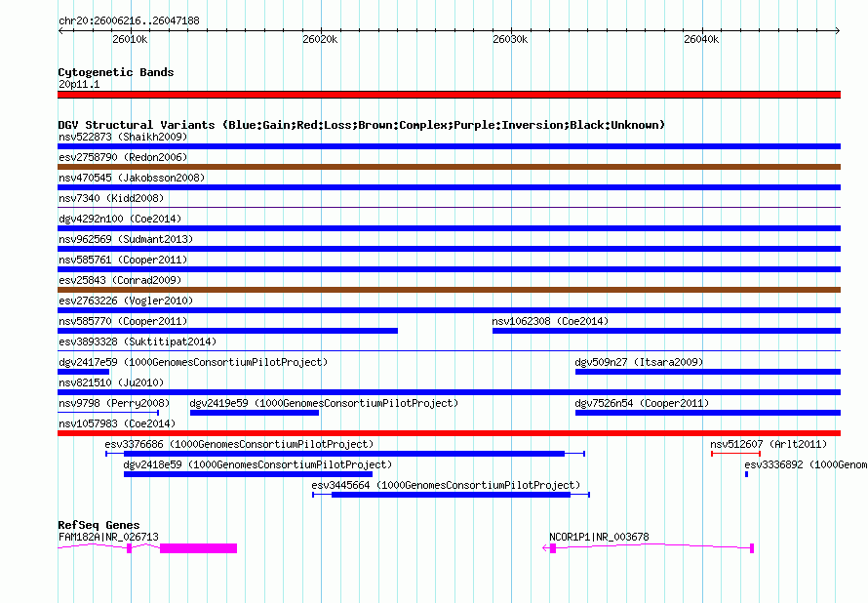The width and height of the screenshot is (868, 603).
Task: Open the nsv470545 (Jakobsson2008) variant label
Action: click(x=132, y=178)
